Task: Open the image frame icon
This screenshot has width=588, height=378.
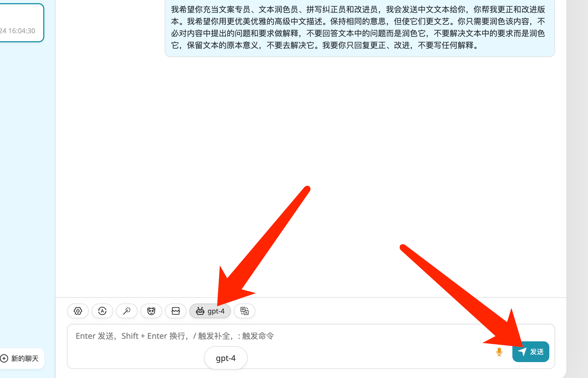Action: [x=175, y=311]
